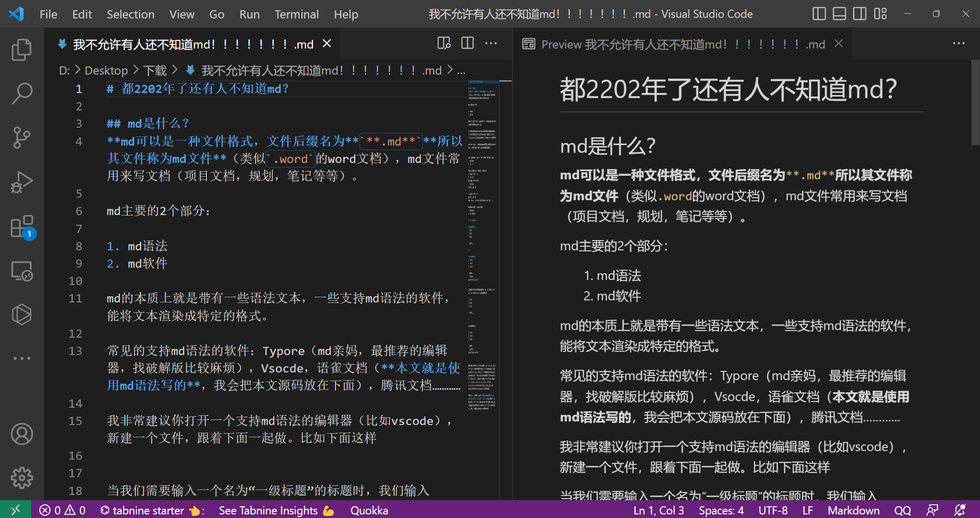The image size is (980, 518).
Task: Split the editor right
Action: [467, 43]
